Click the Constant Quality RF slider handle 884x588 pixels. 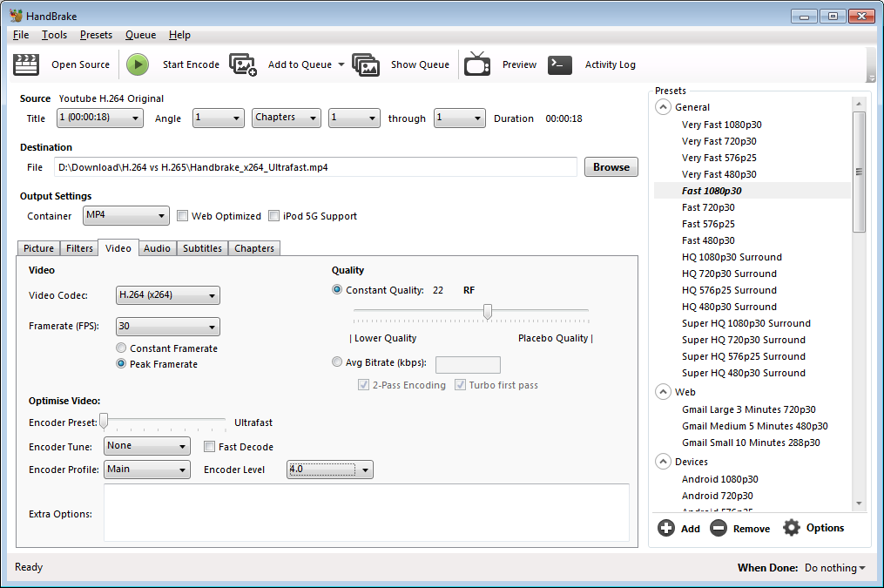(488, 311)
